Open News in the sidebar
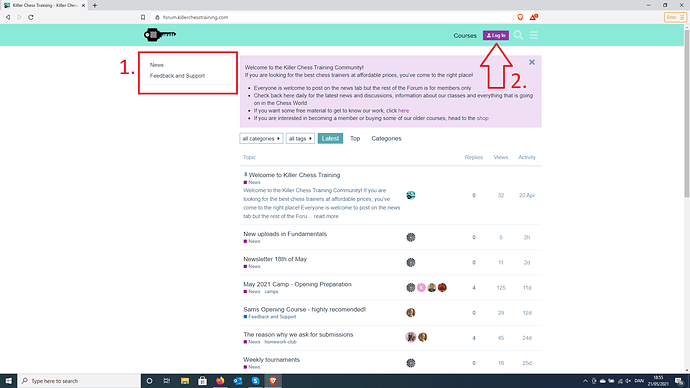Image resolution: width=690 pixels, height=388 pixels. (x=157, y=65)
